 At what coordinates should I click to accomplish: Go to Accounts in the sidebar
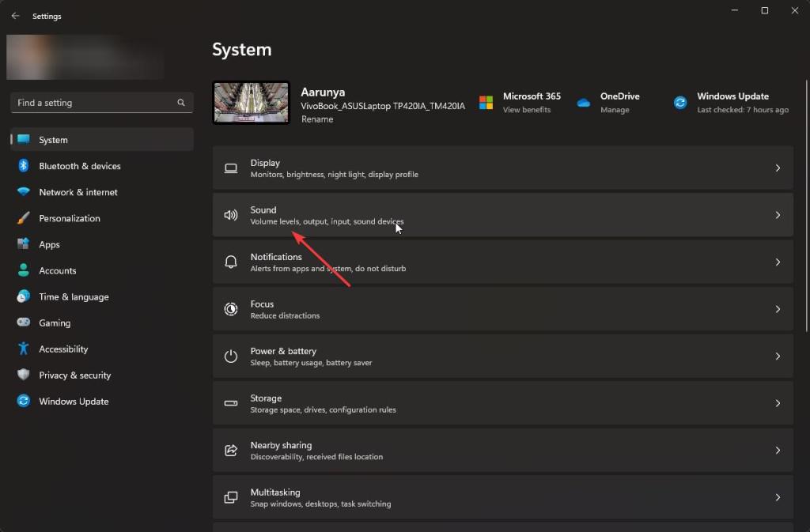pos(58,271)
